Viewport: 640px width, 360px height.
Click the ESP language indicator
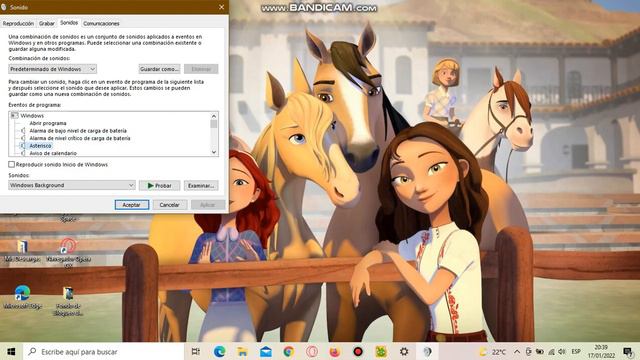[576, 351]
